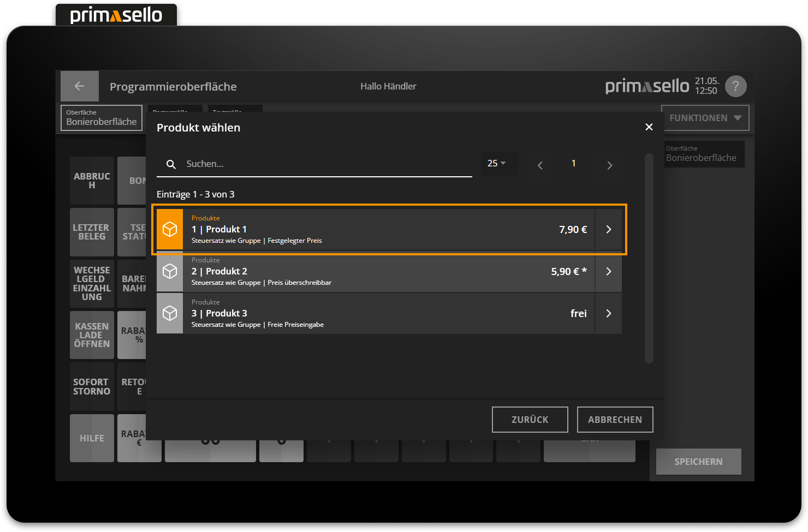This screenshot has width=808, height=532.
Task: Save changes with SPEICHERN
Action: pos(698,461)
